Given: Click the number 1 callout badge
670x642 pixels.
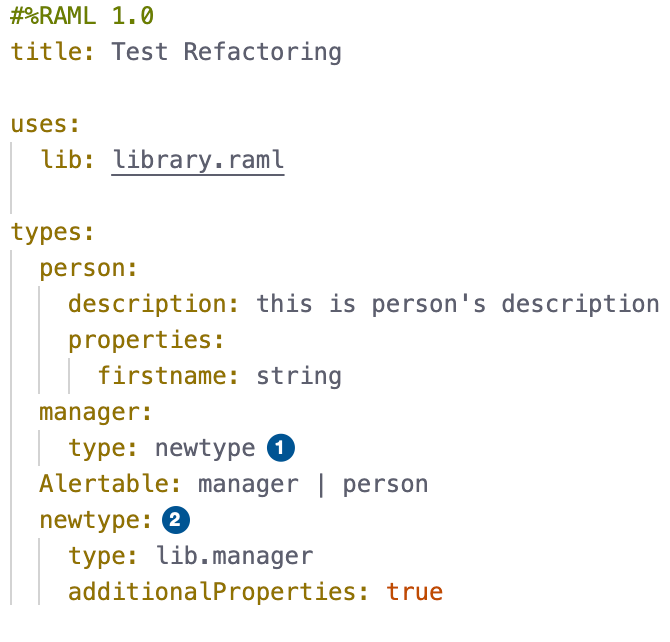Looking at the screenshot, I should point(282,448).
